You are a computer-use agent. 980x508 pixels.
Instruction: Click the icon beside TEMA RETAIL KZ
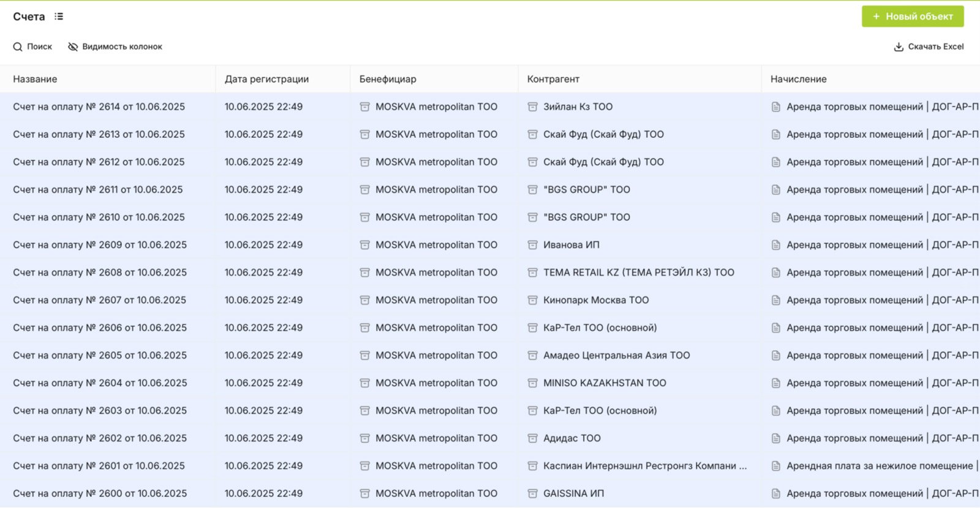point(532,273)
